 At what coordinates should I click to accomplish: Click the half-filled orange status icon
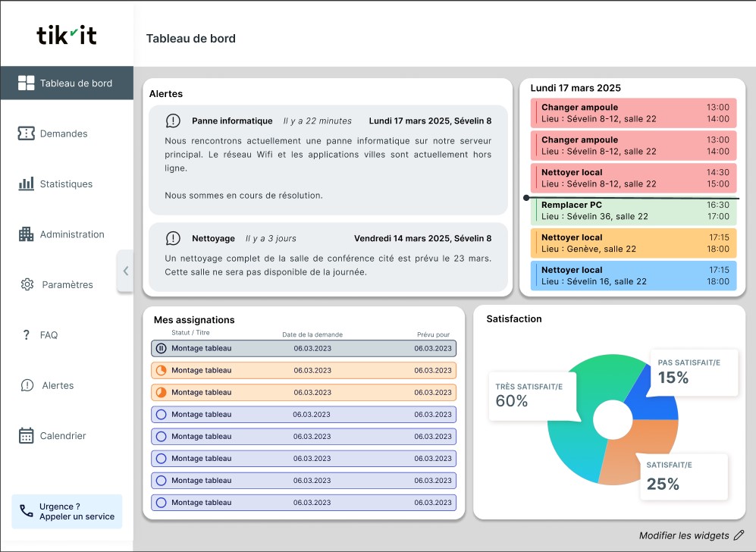(161, 393)
